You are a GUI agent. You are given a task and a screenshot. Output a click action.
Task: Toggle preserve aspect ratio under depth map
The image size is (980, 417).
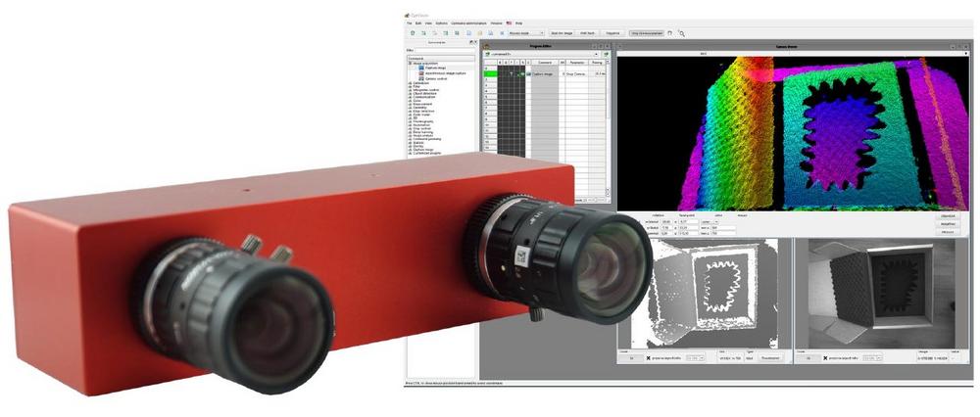coord(648,358)
